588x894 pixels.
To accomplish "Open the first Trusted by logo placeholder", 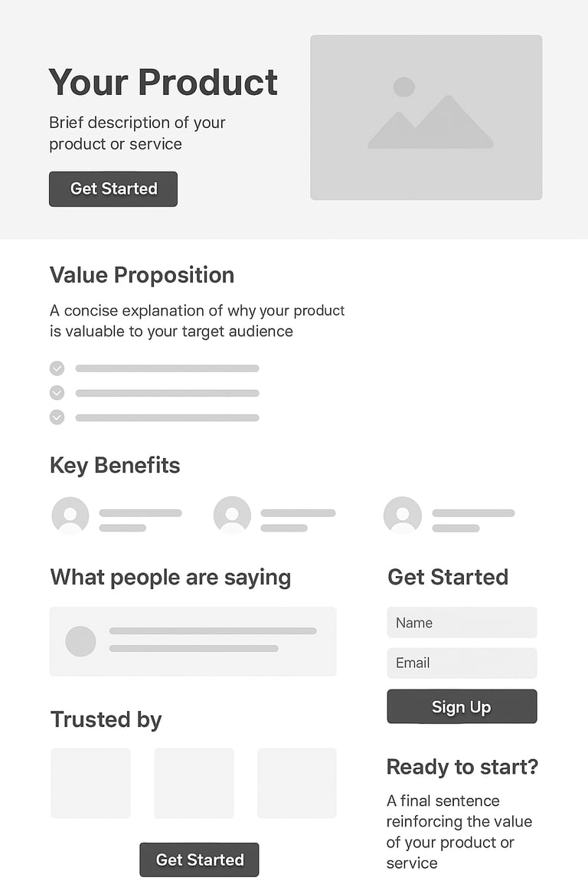I will [x=90, y=783].
